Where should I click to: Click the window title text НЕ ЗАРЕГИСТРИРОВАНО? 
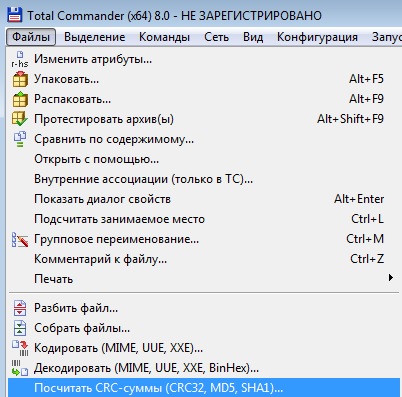pyautogui.click(x=251, y=16)
